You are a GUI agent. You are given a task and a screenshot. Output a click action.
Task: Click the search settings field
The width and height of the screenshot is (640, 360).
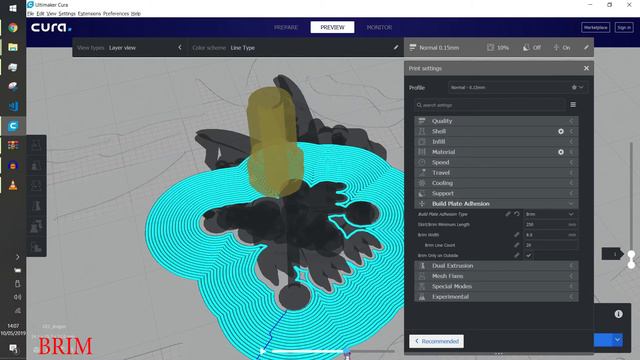[490, 105]
